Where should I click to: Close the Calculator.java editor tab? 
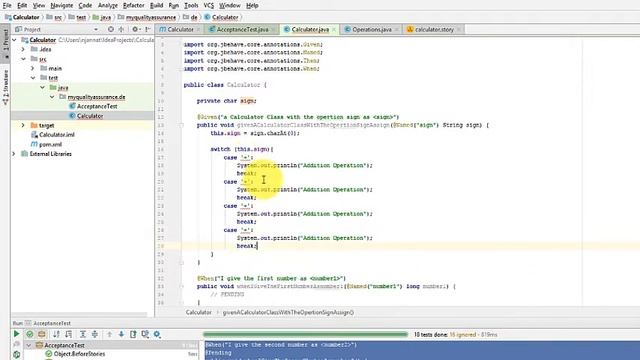(334, 29)
